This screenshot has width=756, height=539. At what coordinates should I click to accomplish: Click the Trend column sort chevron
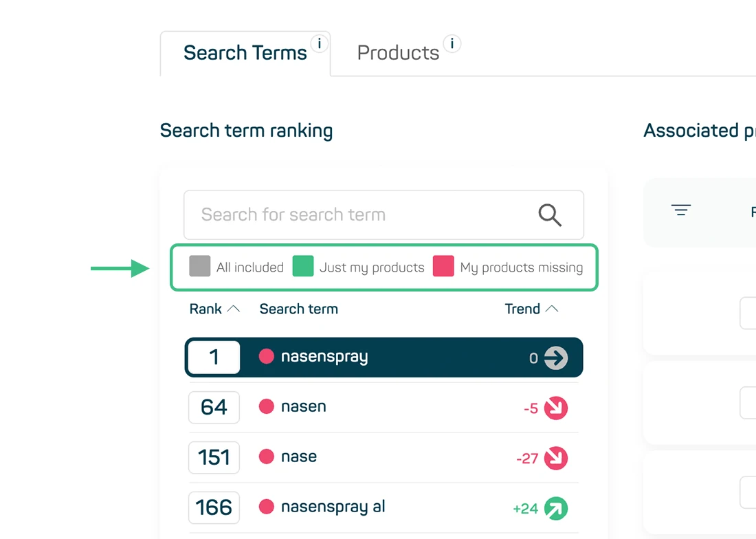pos(553,308)
